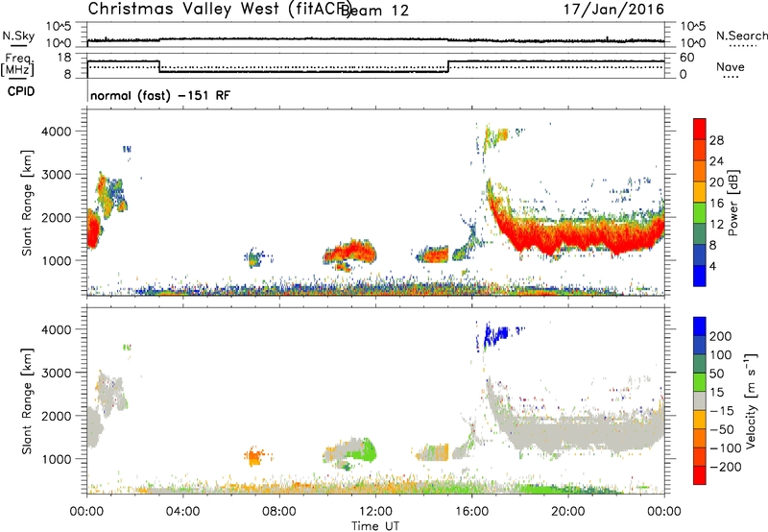Click the gray -15 to 15 Velocity colorbar segment

tap(700, 400)
